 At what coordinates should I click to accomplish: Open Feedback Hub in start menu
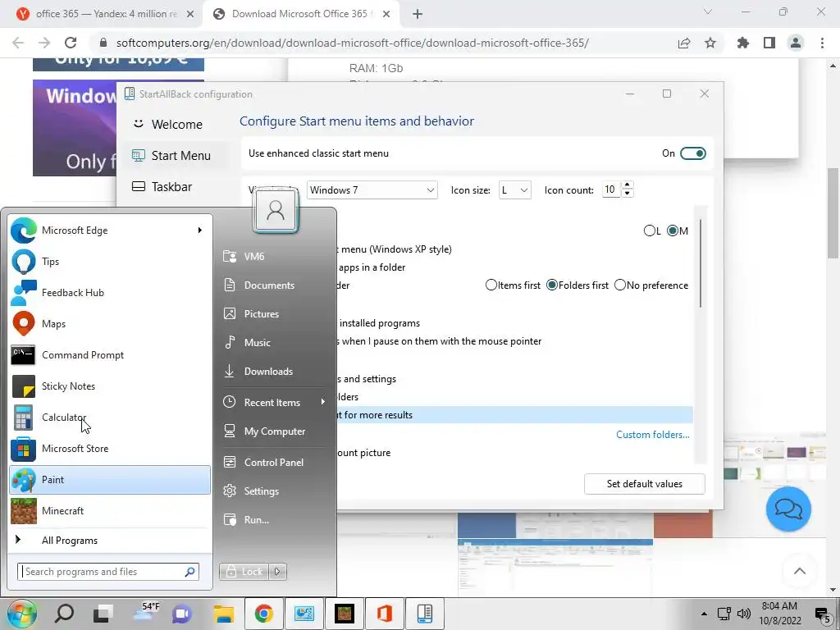[110, 293]
